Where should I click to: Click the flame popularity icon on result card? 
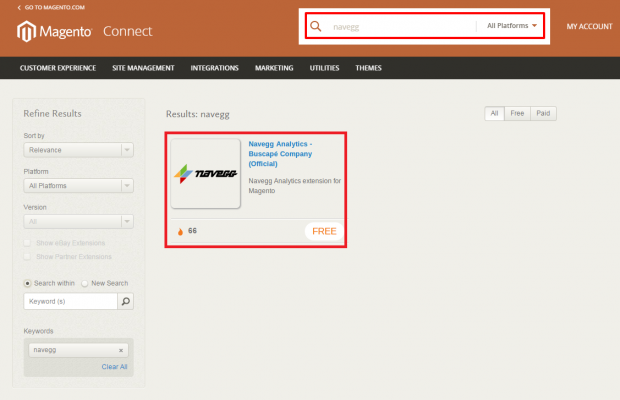pyautogui.click(x=180, y=231)
